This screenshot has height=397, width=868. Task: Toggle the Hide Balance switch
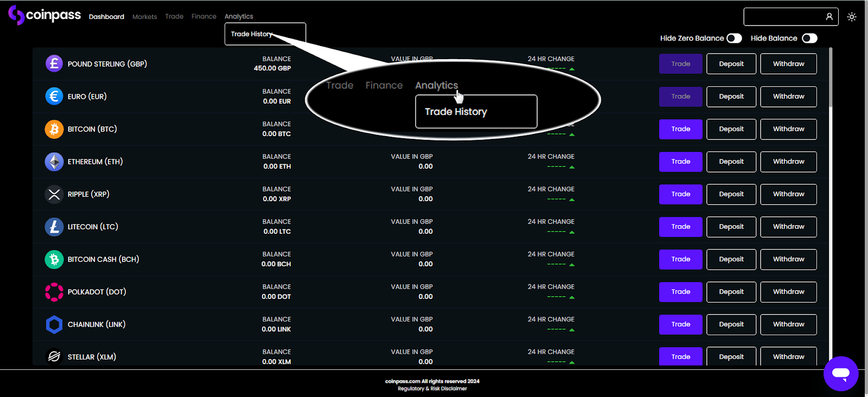click(x=809, y=38)
